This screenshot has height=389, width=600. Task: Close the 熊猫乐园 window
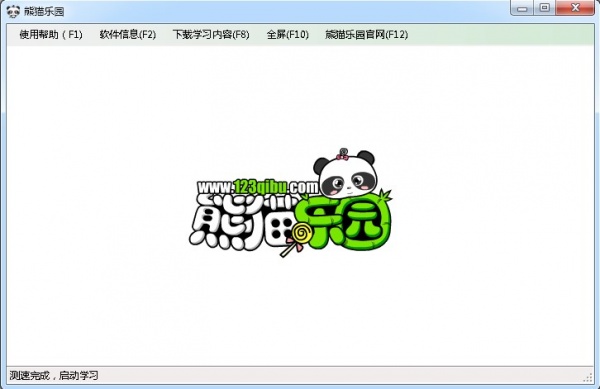pyautogui.click(x=575, y=8)
